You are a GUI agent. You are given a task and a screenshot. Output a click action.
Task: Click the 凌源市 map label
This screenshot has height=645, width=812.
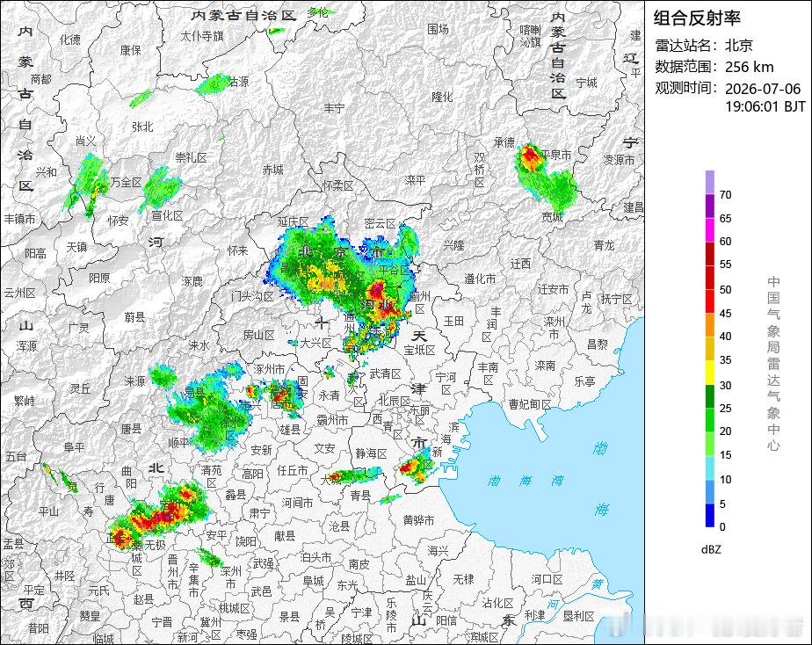[619, 160]
